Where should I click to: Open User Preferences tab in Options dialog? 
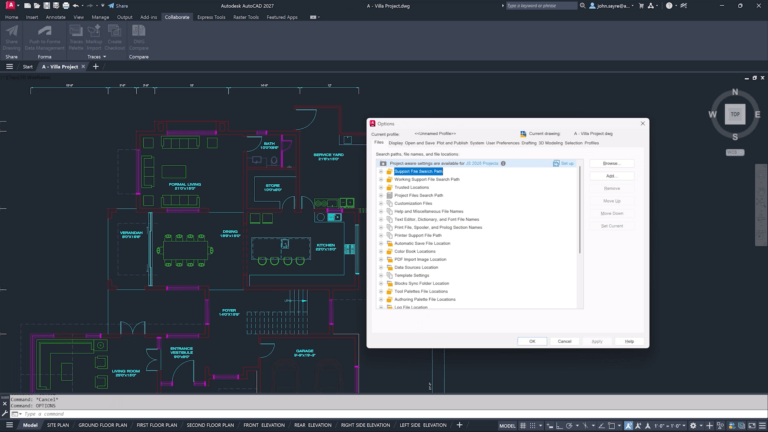[502, 143]
